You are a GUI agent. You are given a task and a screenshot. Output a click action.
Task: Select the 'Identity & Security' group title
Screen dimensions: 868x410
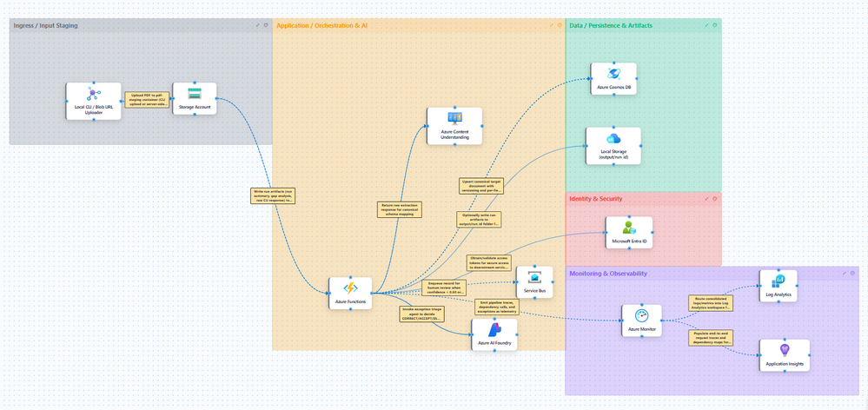click(596, 198)
